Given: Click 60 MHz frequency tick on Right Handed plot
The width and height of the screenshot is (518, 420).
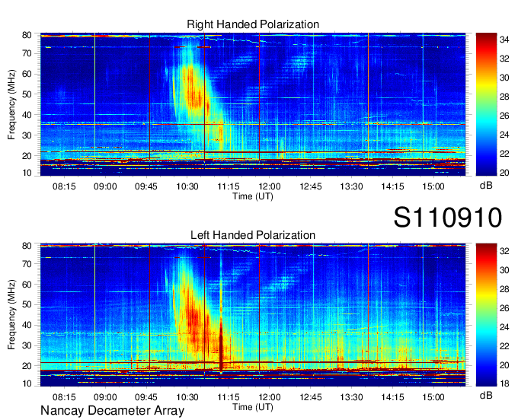Looking at the screenshot, I should pyautogui.click(x=27, y=74).
